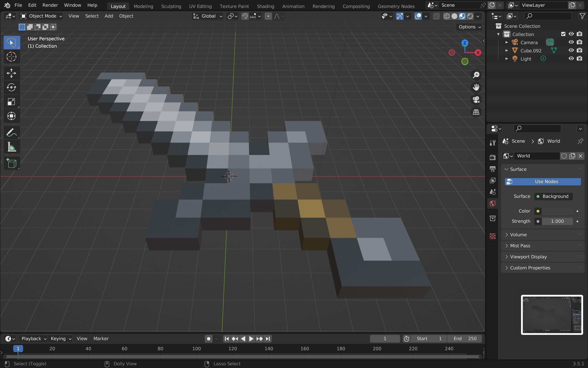Viewport: 588px width, 368px height.
Task: Open the Playback dropdown
Action: 33,339
